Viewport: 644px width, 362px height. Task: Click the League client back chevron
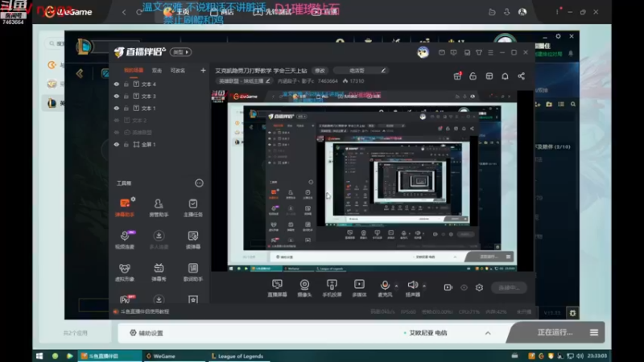click(x=80, y=73)
